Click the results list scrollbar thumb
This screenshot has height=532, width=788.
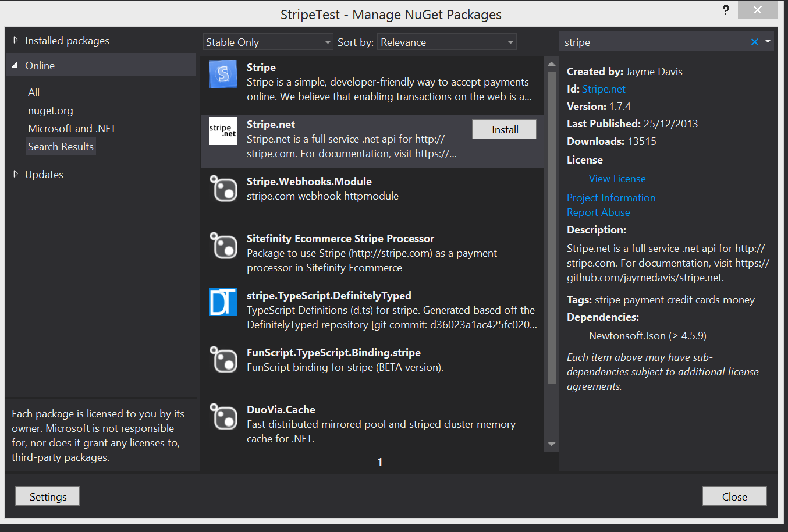[x=551, y=227]
